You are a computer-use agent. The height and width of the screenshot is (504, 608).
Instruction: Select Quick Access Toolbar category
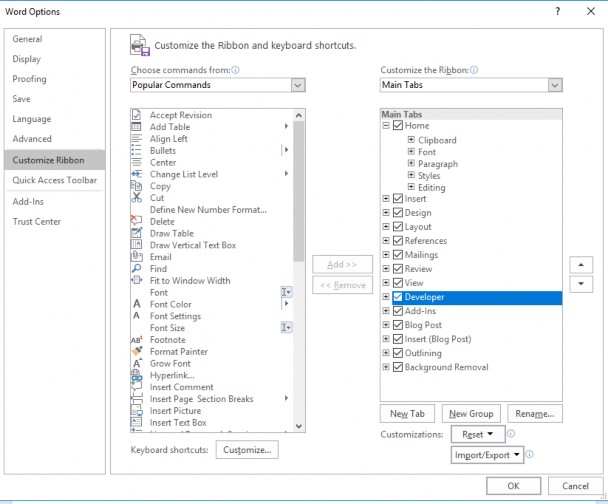point(55,180)
